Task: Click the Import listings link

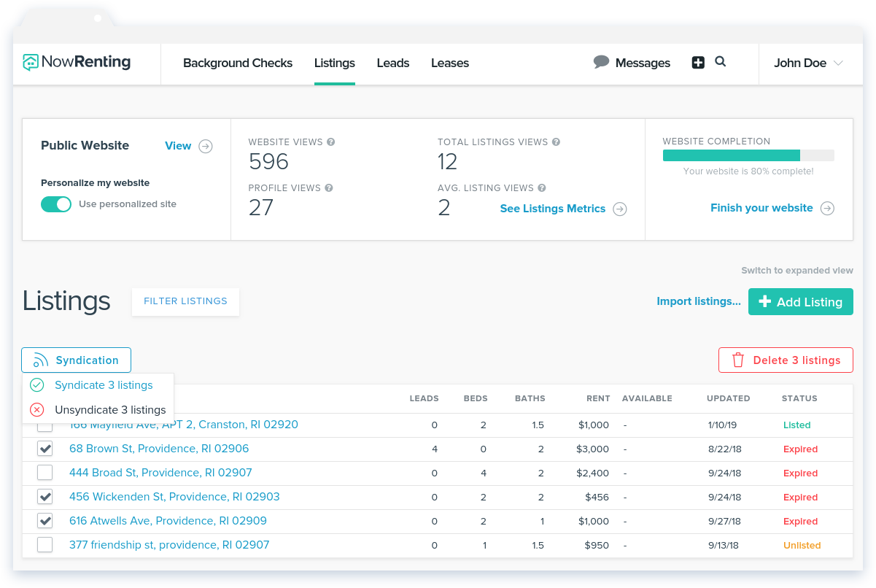Action: (x=699, y=301)
